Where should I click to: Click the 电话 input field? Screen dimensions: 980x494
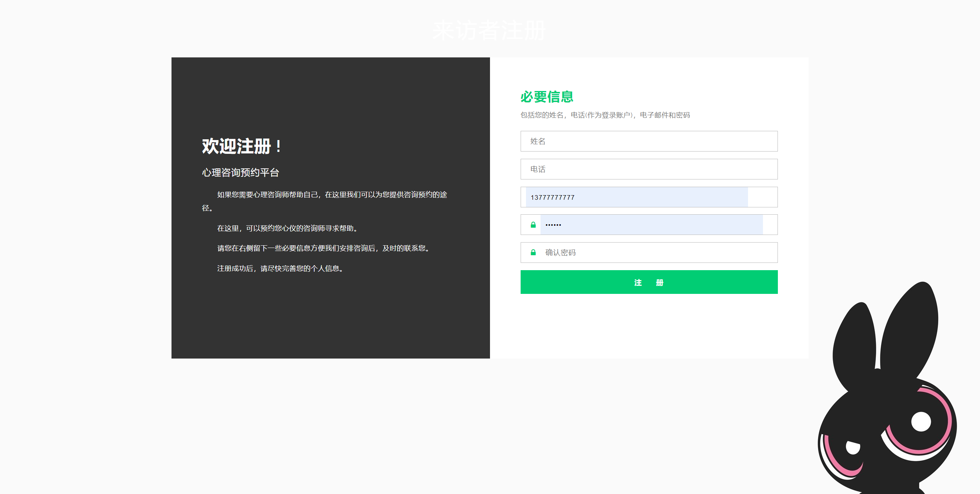click(649, 169)
